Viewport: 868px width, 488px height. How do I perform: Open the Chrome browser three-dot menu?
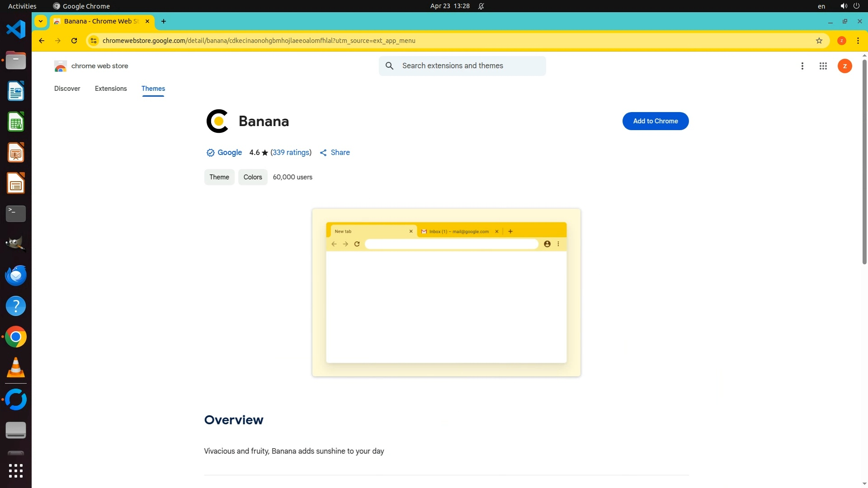858,41
